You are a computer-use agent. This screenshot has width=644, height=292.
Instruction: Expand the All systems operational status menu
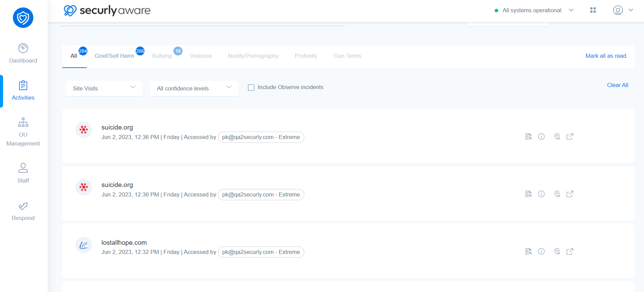[571, 10]
